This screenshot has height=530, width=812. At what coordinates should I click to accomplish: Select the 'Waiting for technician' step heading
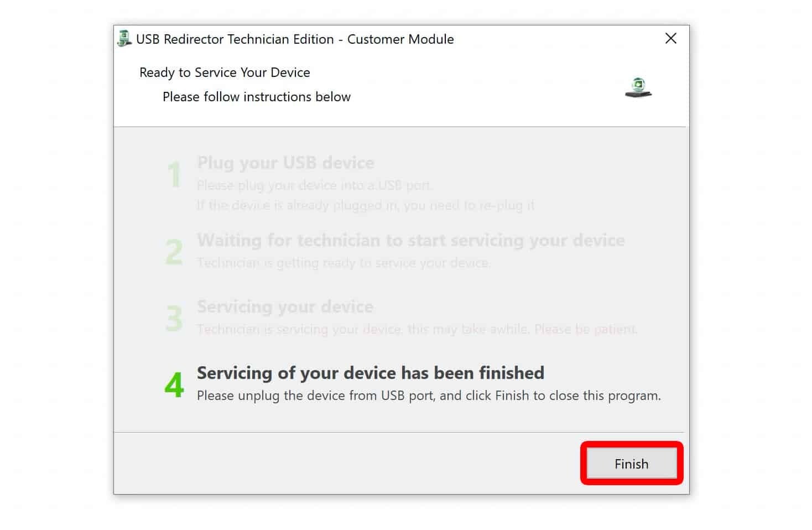(411, 240)
